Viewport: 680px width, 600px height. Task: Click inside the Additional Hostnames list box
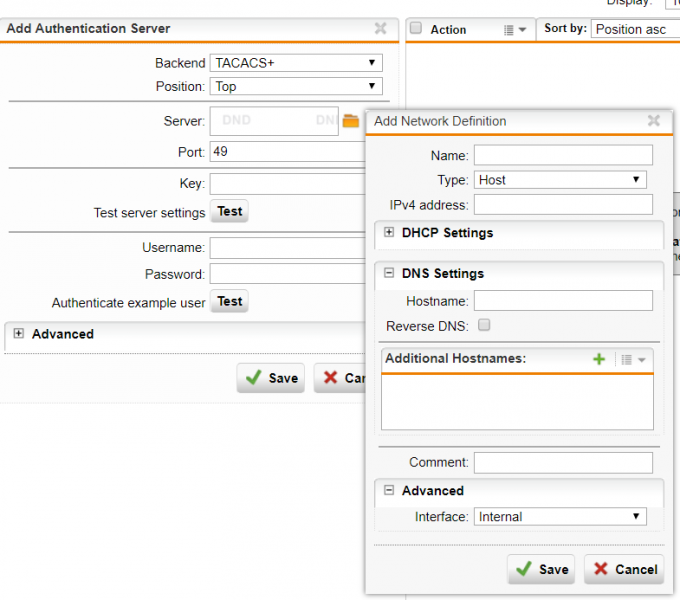click(517, 402)
